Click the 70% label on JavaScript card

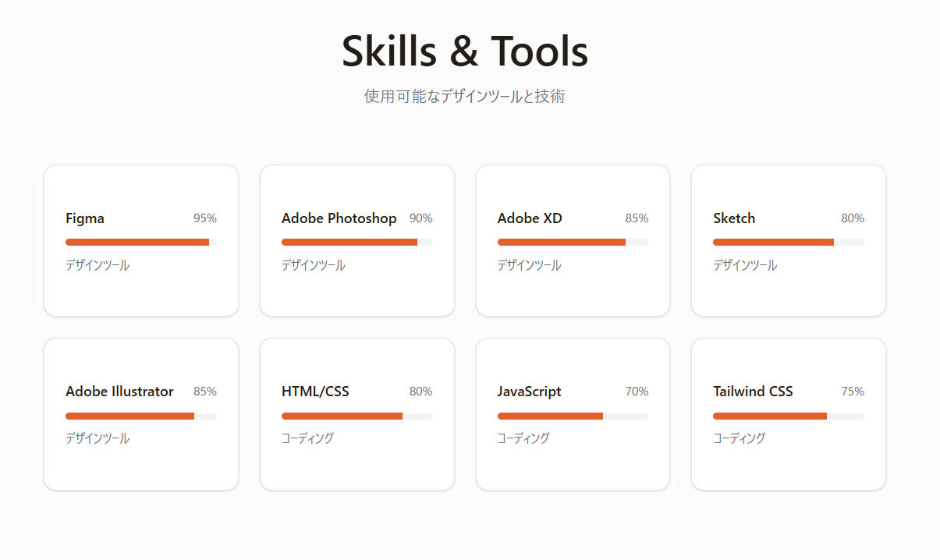(x=637, y=392)
